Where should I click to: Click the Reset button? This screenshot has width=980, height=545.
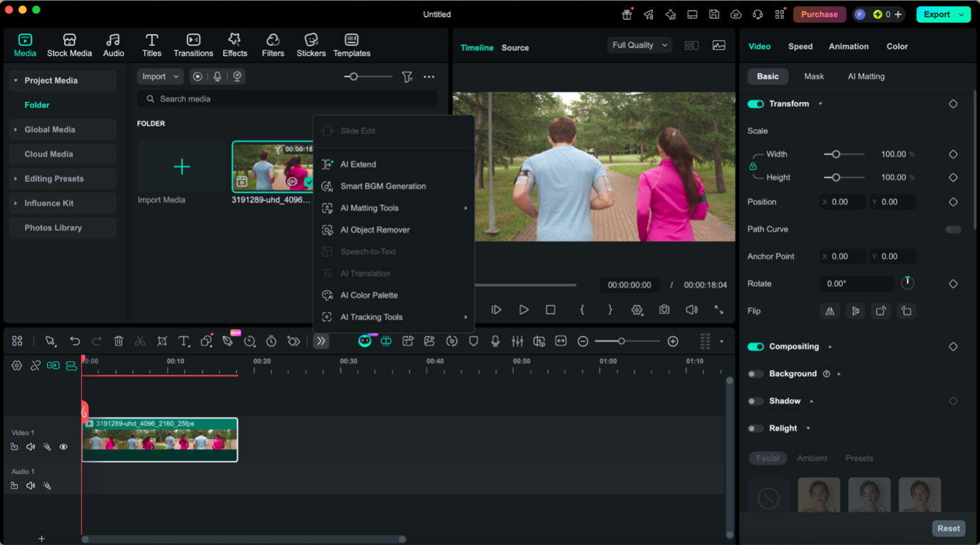pos(948,528)
